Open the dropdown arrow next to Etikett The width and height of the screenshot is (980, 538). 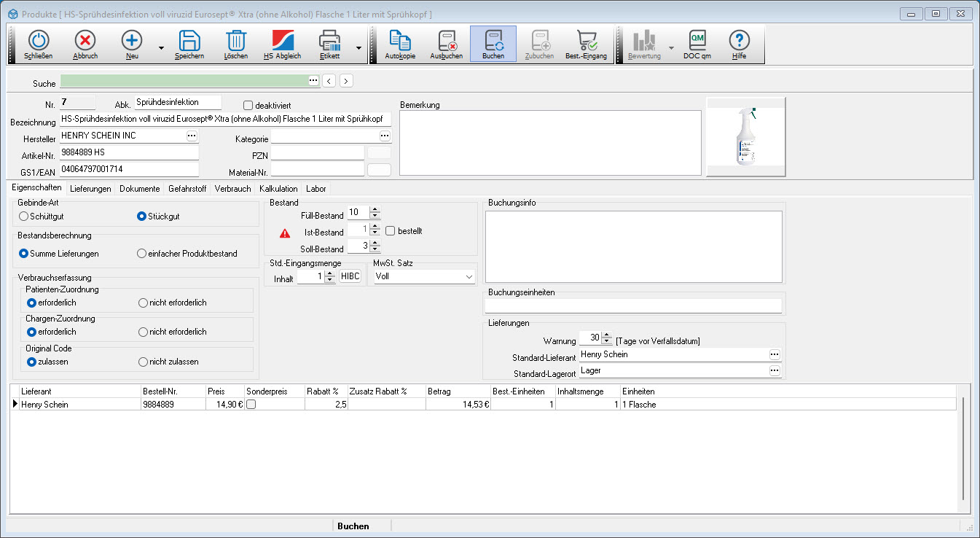pyautogui.click(x=358, y=48)
